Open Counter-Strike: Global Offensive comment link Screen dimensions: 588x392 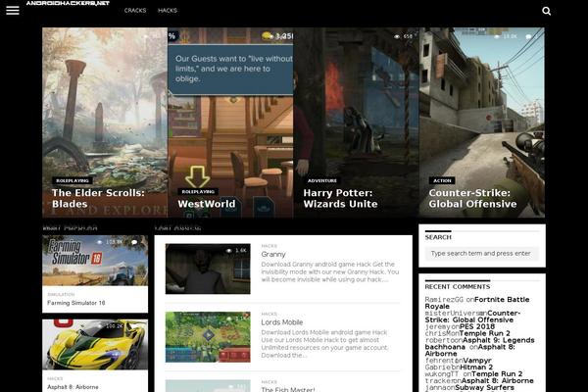pyautogui.click(x=472, y=317)
